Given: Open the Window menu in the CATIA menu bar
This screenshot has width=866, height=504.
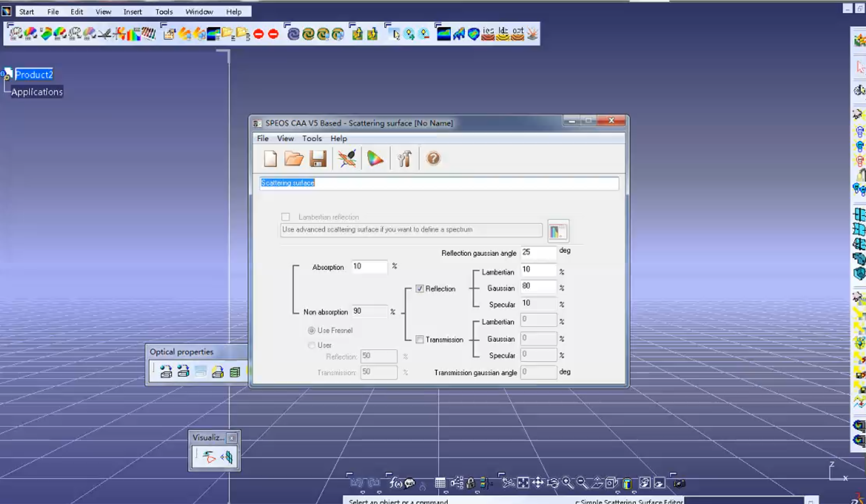Looking at the screenshot, I should [199, 12].
